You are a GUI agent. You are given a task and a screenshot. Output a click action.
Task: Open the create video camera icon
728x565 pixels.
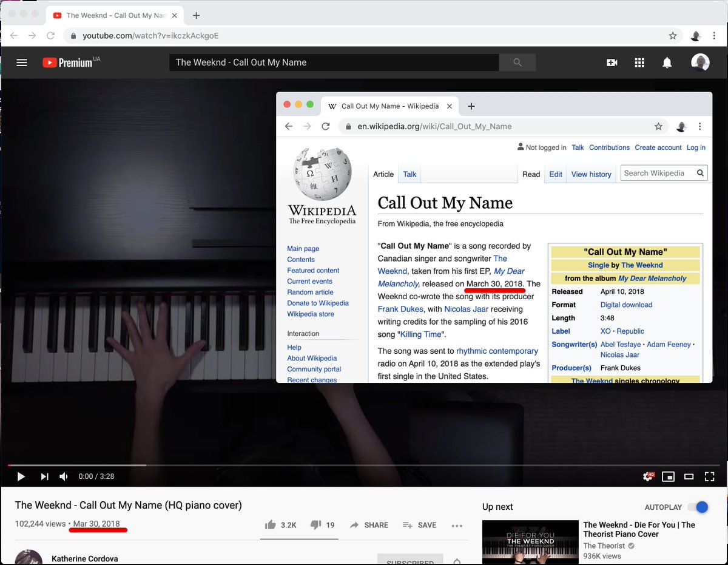[612, 63]
